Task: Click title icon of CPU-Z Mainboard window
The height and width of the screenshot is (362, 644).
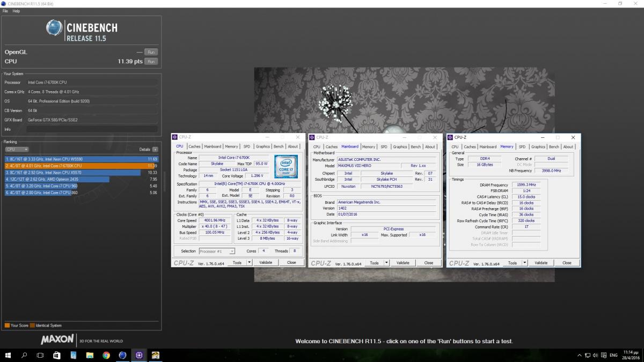Action: (312, 137)
